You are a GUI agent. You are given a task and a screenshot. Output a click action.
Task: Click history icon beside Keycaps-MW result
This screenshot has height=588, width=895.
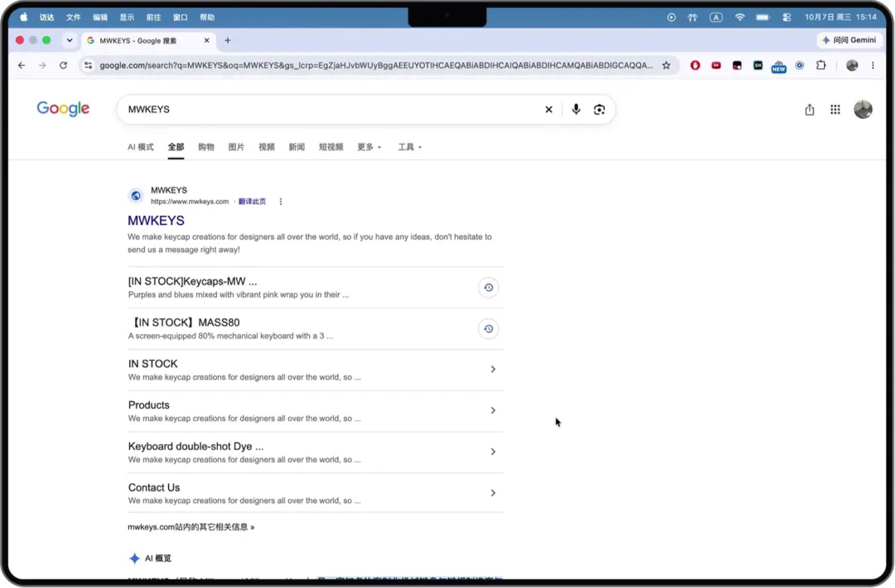pos(488,287)
